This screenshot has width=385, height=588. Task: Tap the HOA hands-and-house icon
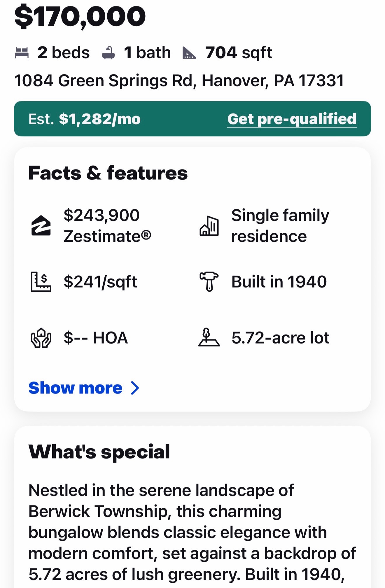pyautogui.click(x=41, y=338)
